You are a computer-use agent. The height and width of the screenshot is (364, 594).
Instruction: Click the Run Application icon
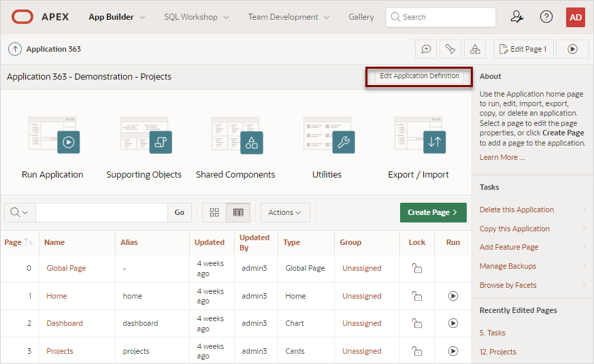point(54,135)
